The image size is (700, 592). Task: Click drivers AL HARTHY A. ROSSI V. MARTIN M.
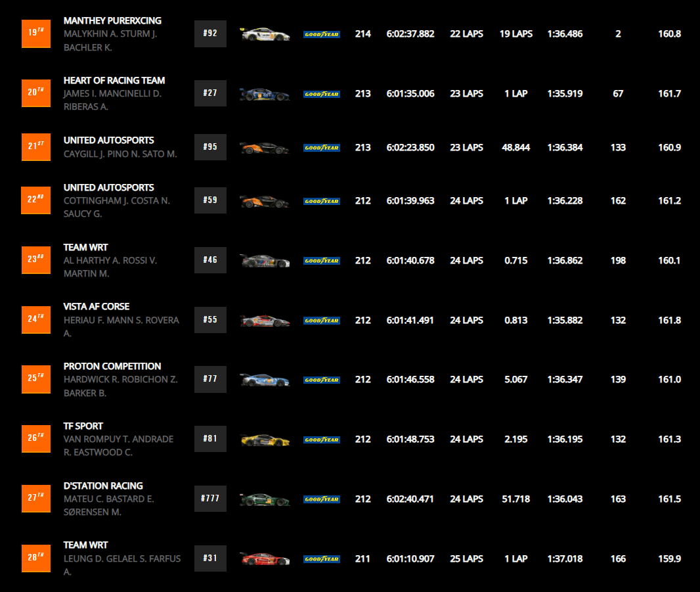(110, 267)
